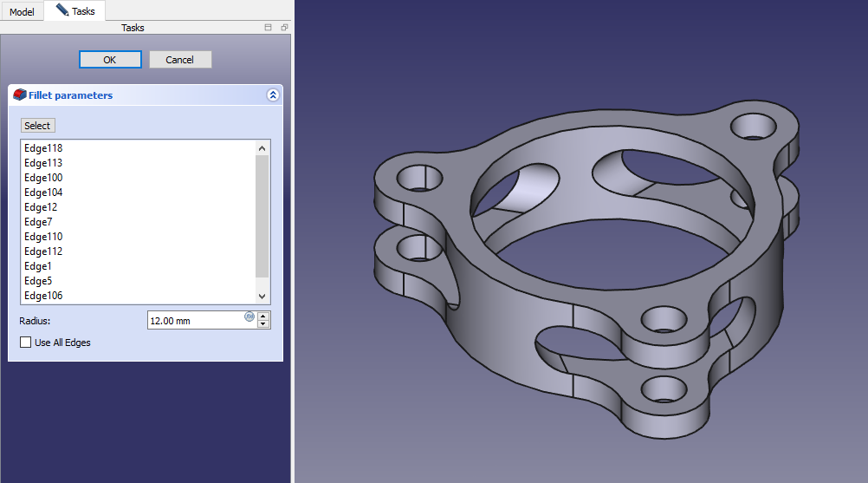This screenshot has width=868, height=483.
Task: Switch to the Model tab
Action: coord(22,12)
